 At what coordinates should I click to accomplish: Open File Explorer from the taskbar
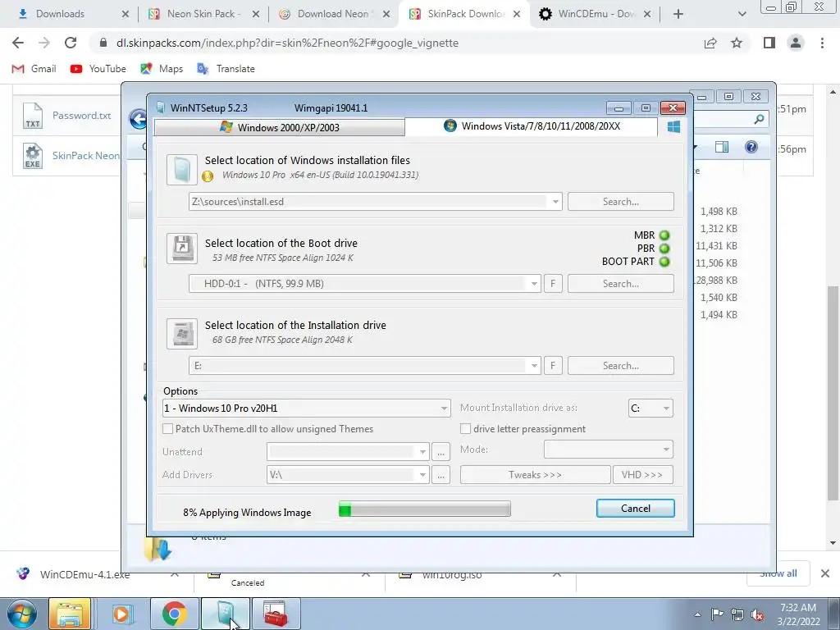click(70, 614)
